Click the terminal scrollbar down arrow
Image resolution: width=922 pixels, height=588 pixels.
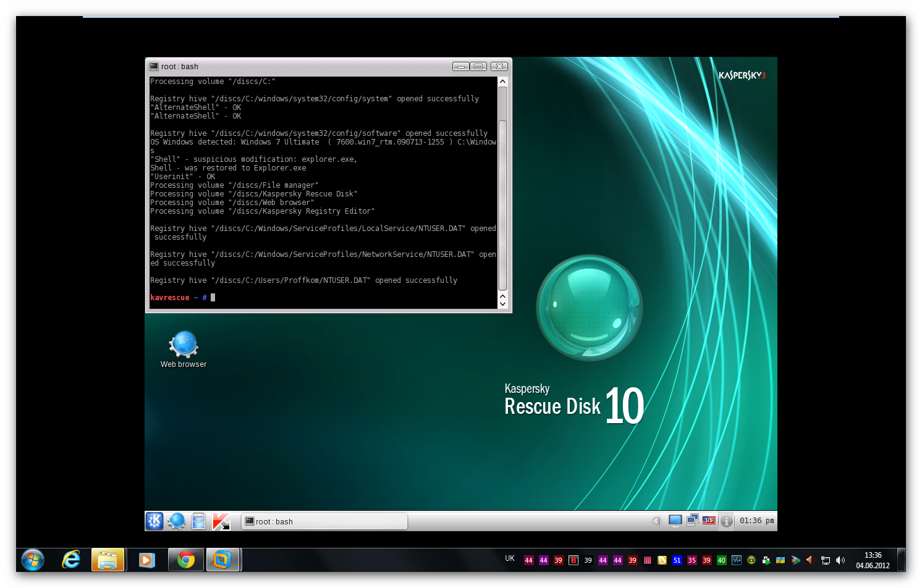point(502,303)
